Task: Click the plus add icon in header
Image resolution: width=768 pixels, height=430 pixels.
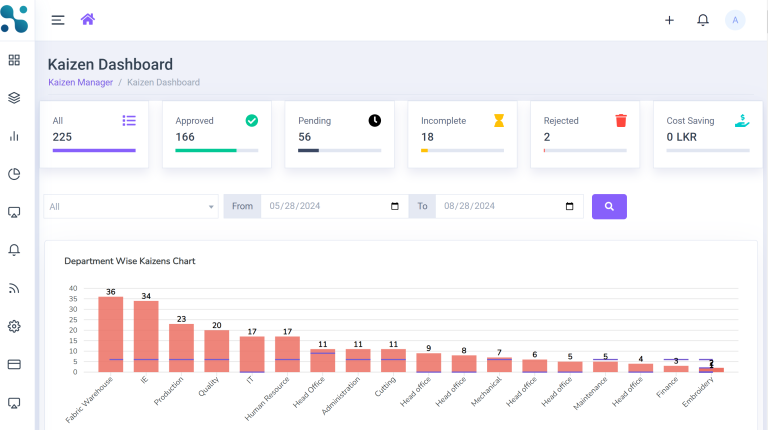Action: click(669, 20)
